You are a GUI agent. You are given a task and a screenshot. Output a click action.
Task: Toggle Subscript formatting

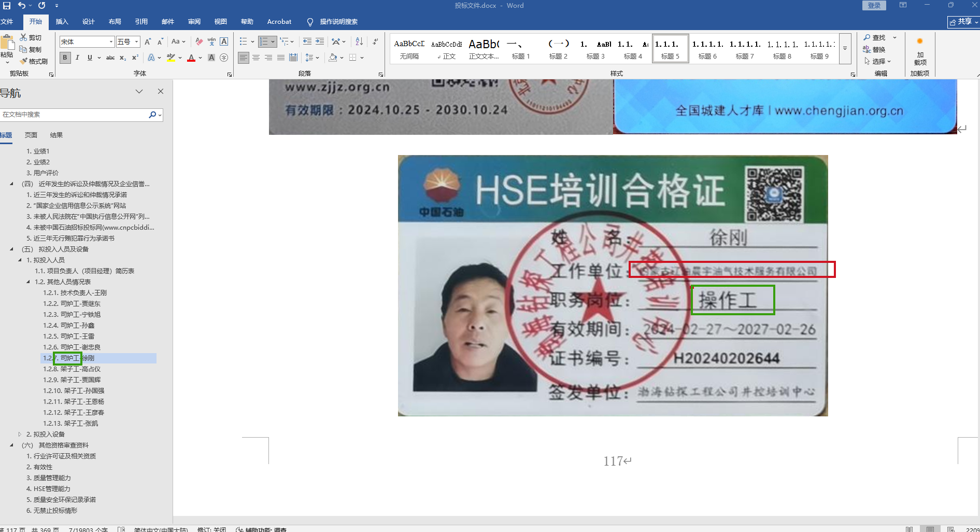coord(123,58)
